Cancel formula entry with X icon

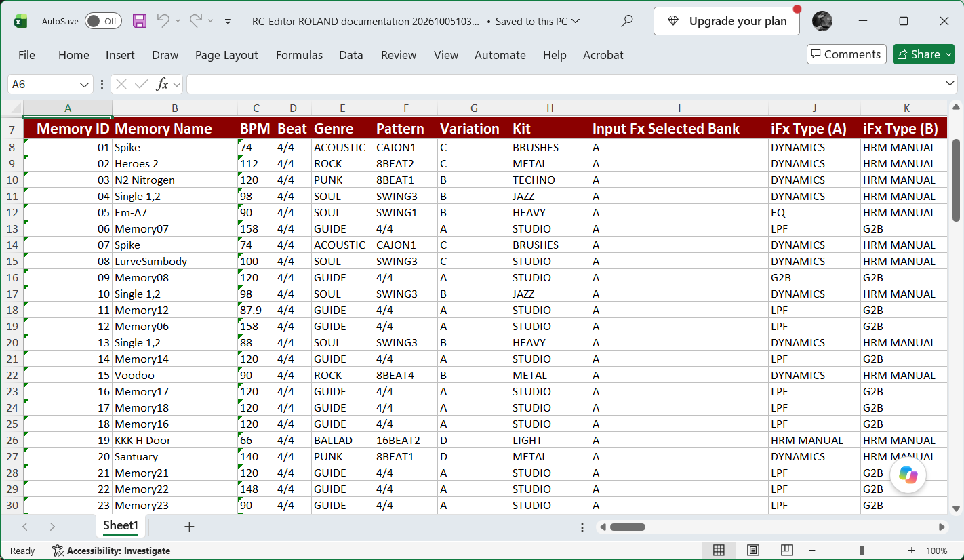point(121,84)
